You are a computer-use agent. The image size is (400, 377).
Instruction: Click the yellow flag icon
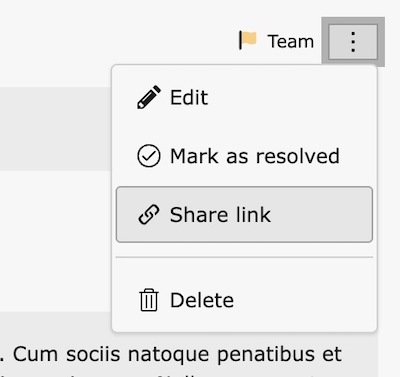pos(248,40)
